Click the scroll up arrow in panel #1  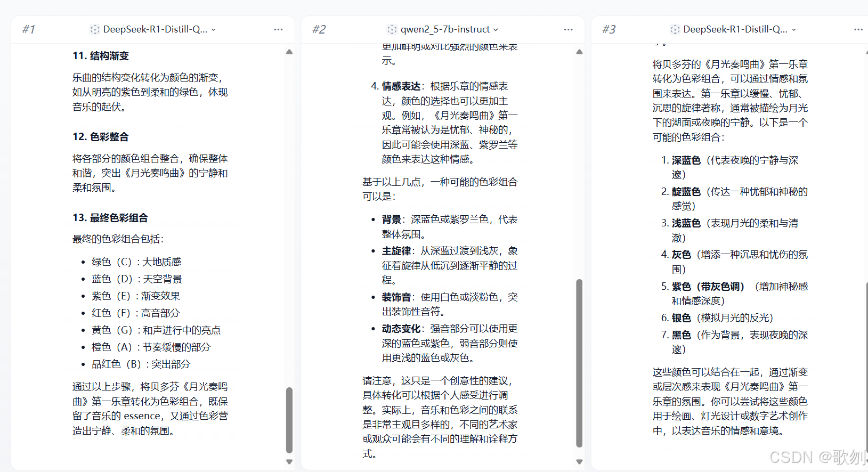click(x=289, y=52)
